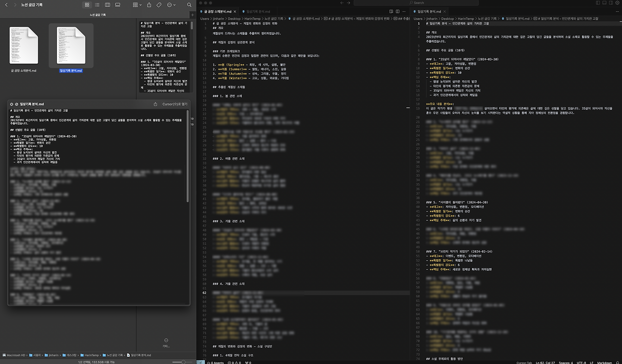
Task: Click 노션 글감 기록 in Finder path bar
Action: point(114,355)
